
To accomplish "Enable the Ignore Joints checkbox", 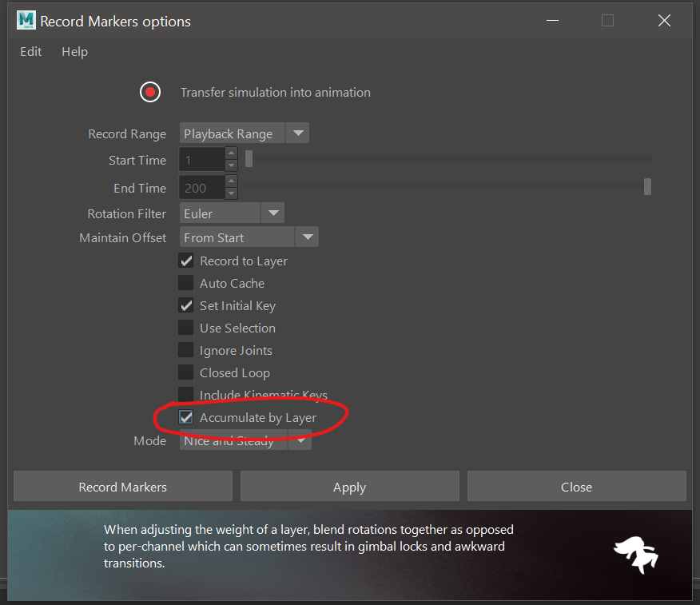I will [x=186, y=350].
